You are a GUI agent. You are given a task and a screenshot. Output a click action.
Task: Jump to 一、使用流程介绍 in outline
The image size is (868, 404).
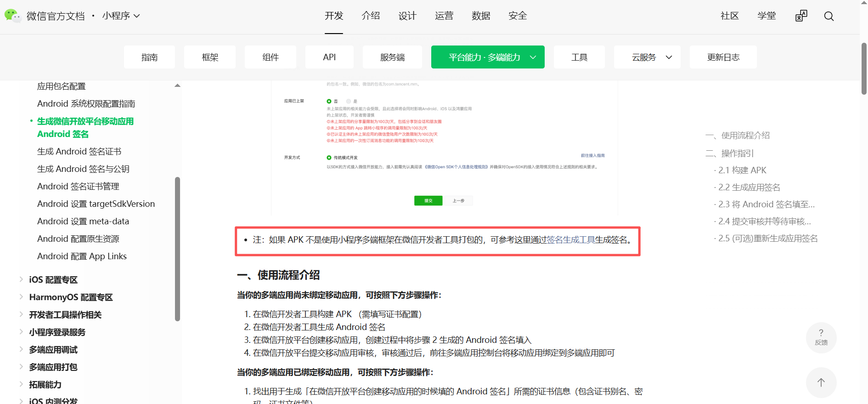738,136
